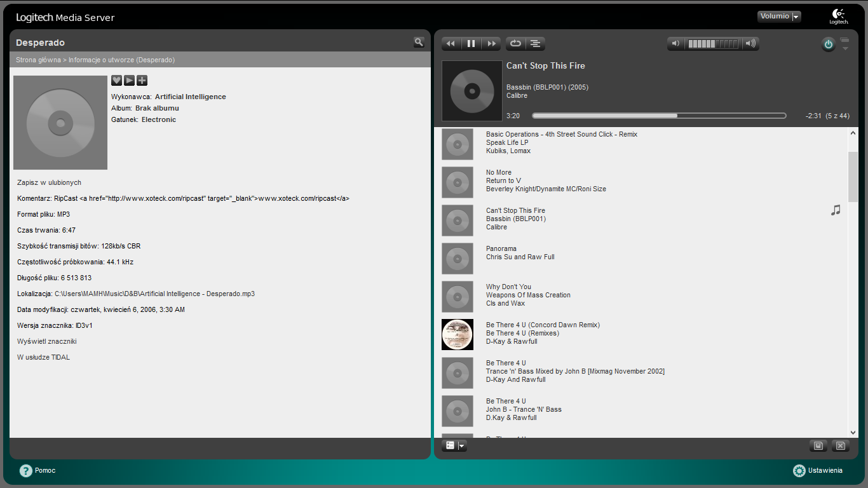The height and width of the screenshot is (488, 868).
Task: Open Ustawienia settings
Action: click(x=818, y=471)
